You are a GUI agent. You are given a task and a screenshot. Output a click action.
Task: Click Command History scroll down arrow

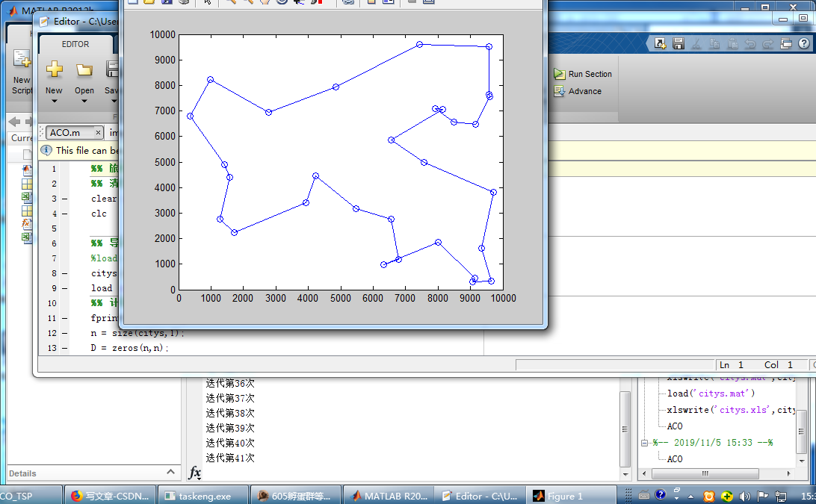(801, 461)
